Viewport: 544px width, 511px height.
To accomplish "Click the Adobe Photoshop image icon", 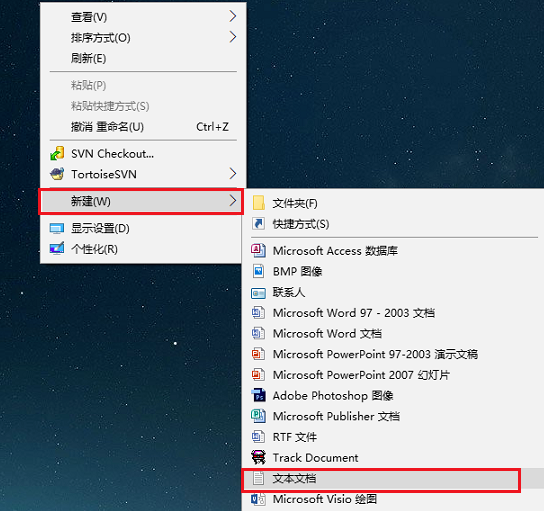I will (258, 395).
